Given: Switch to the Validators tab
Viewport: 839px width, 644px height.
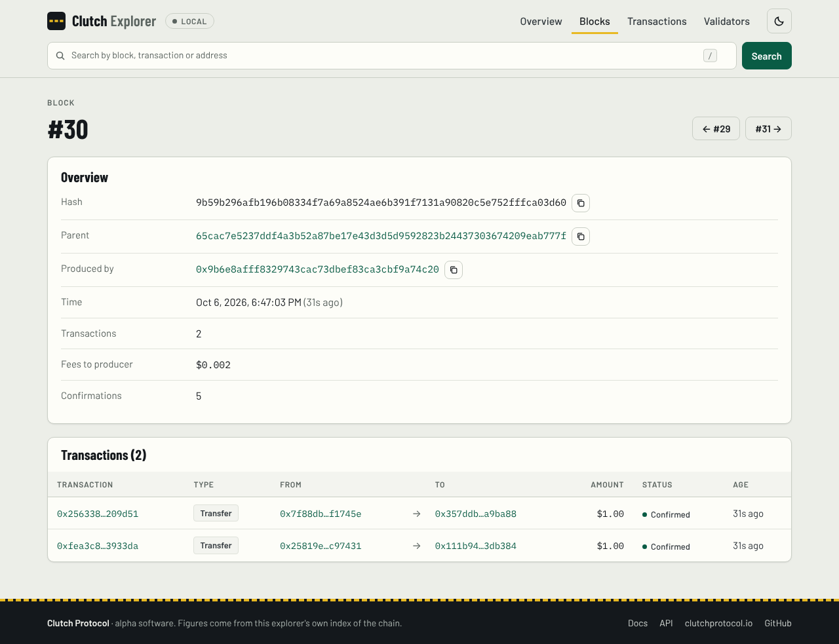Looking at the screenshot, I should pos(726,22).
